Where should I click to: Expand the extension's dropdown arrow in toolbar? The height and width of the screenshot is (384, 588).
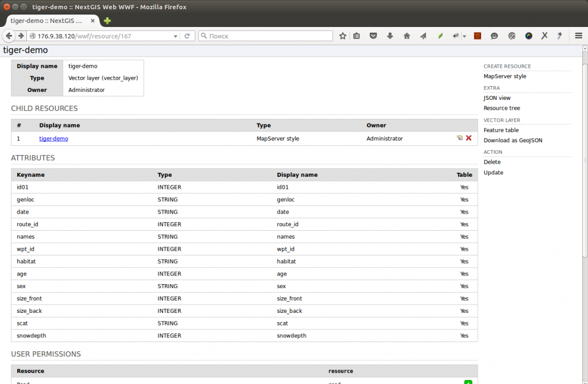[464, 36]
